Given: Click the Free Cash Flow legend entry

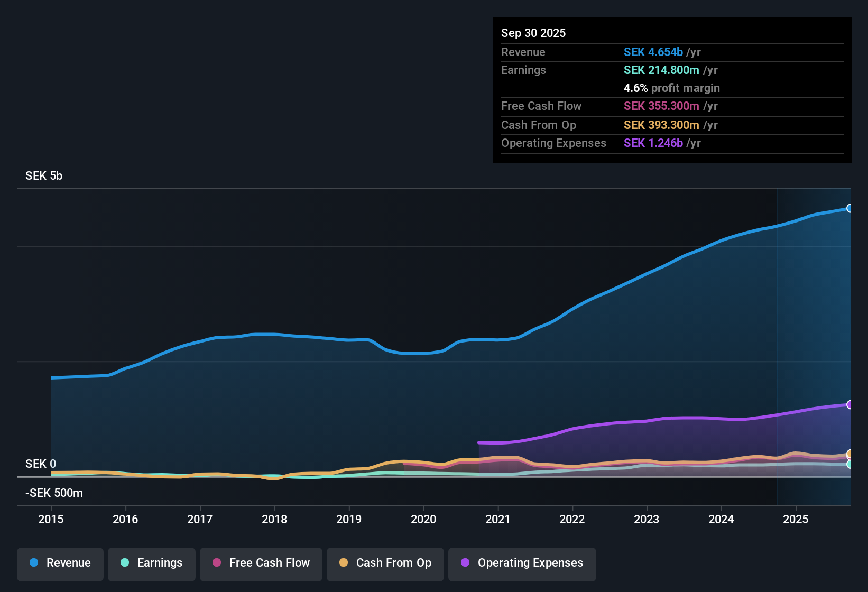Looking at the screenshot, I should [x=261, y=563].
